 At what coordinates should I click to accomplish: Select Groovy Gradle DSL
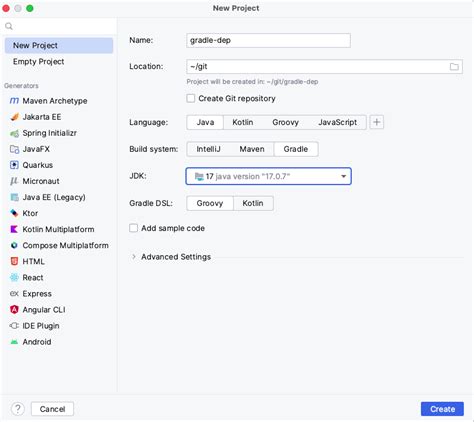pos(210,203)
